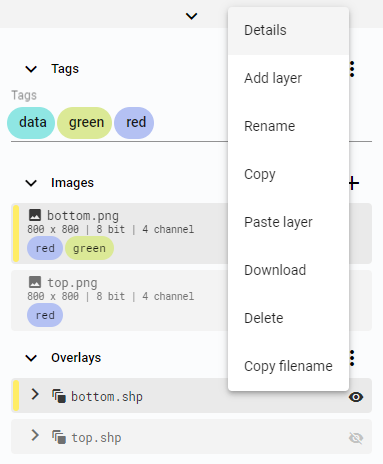383x464 pixels.
Task: Click red tag on top.png
Action: 45,315
